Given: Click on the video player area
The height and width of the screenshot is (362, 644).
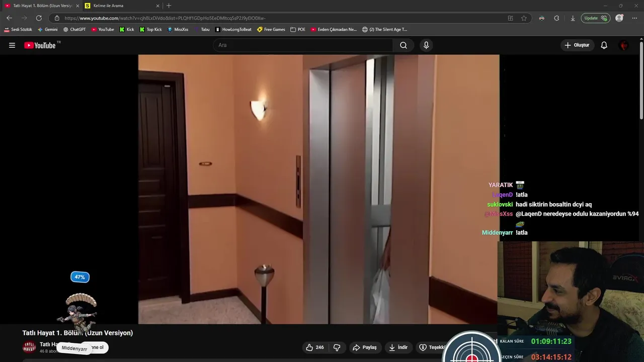Looking at the screenshot, I should pos(318,189).
